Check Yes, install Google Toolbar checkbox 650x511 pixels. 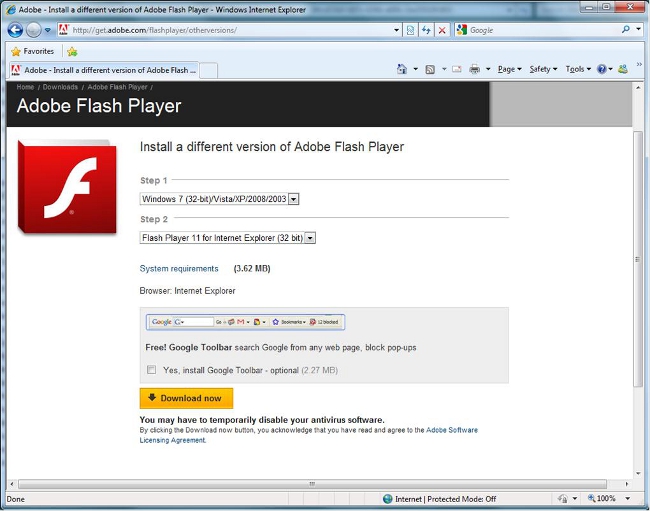point(151,370)
